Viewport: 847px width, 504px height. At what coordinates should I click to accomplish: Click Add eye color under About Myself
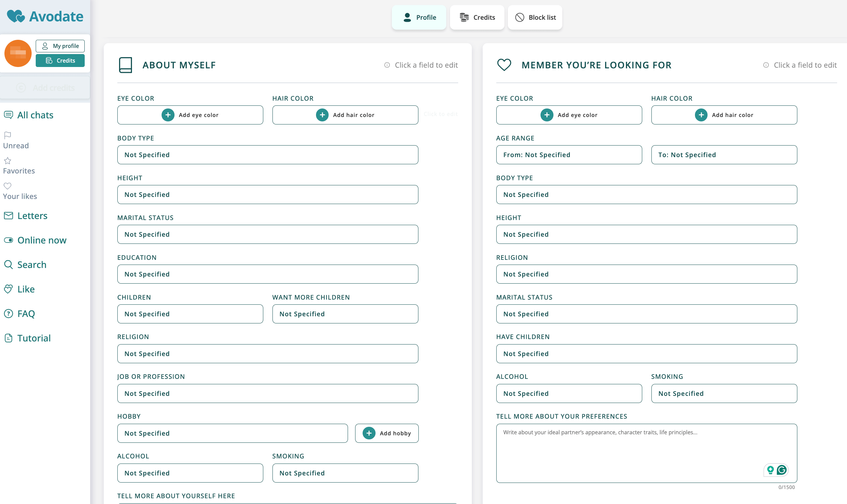[190, 115]
